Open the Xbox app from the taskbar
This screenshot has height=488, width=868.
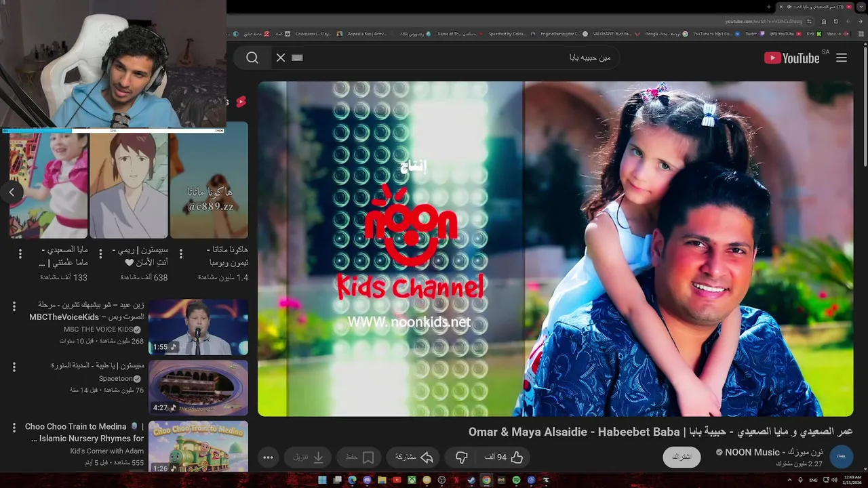(412, 480)
